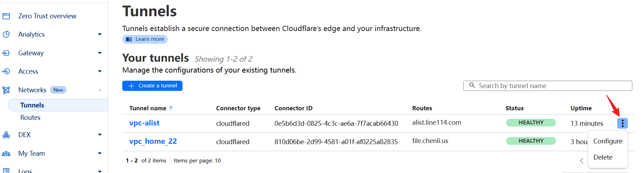Click the DEX icon in sidebar
The height and width of the screenshot is (173, 644).
tap(6, 135)
